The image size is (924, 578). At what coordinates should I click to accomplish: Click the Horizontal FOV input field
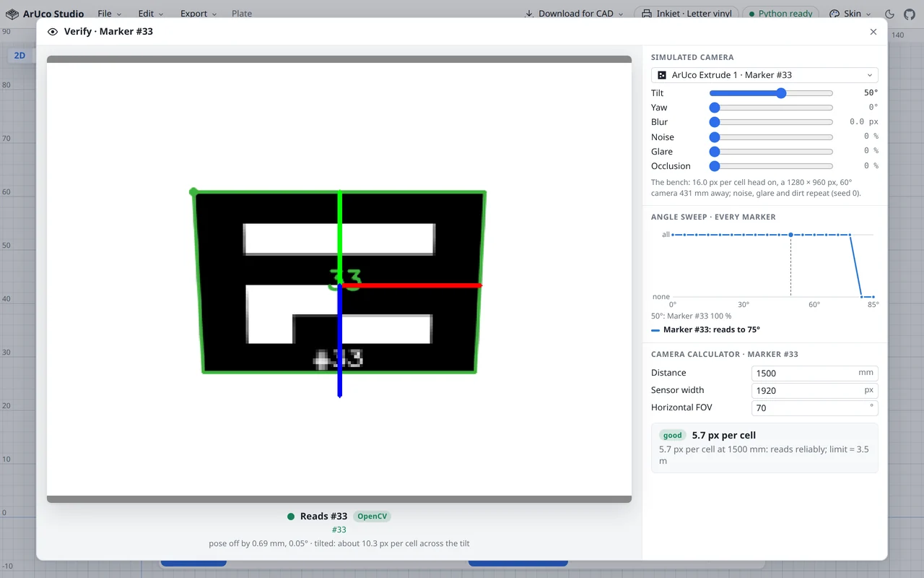[x=815, y=407]
